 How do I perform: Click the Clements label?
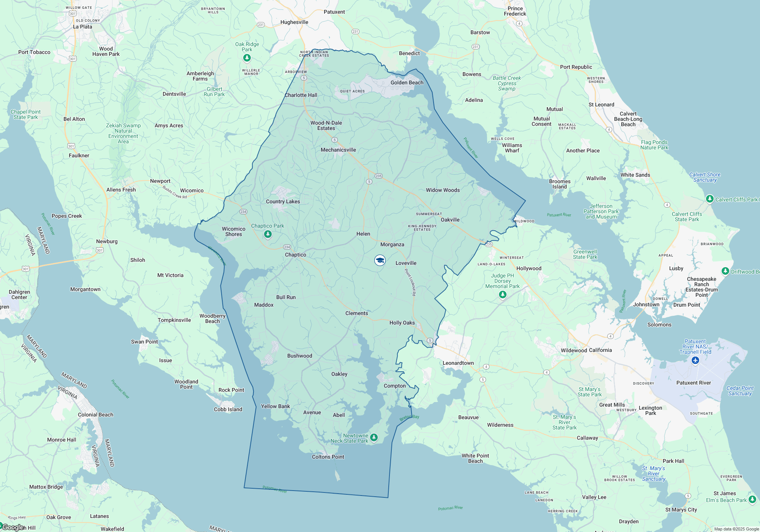[356, 313]
